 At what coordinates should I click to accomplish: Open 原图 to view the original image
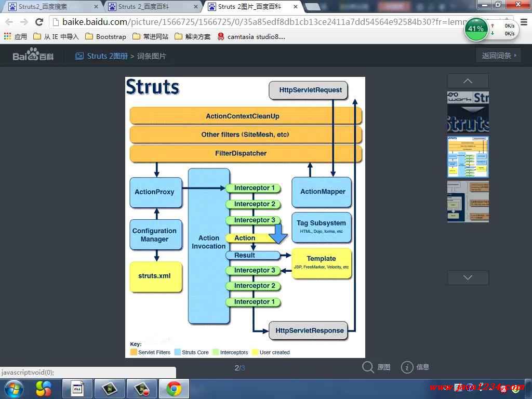pos(384,367)
